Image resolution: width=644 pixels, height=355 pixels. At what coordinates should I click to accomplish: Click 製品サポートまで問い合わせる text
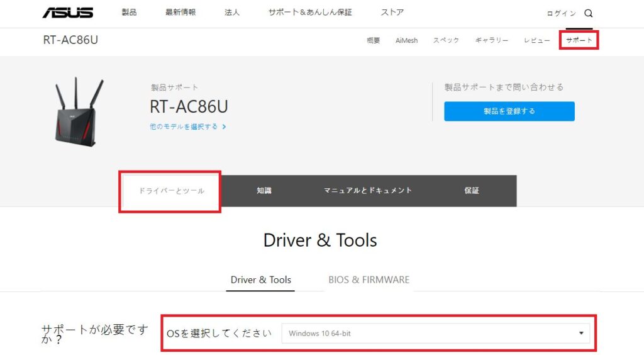point(504,87)
